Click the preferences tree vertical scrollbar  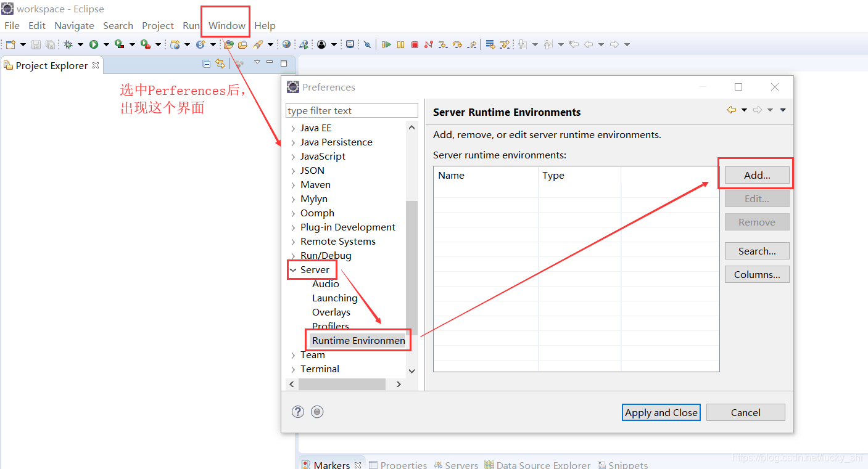click(411, 267)
